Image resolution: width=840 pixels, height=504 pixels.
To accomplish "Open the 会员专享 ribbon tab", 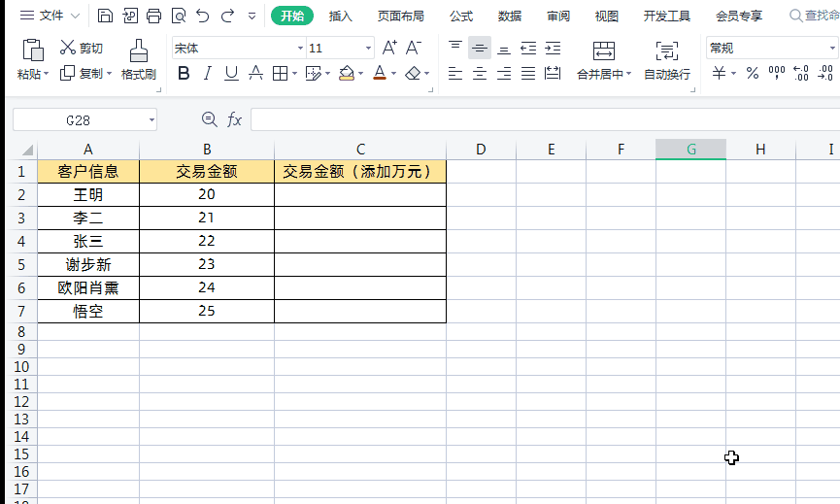I will click(x=739, y=17).
